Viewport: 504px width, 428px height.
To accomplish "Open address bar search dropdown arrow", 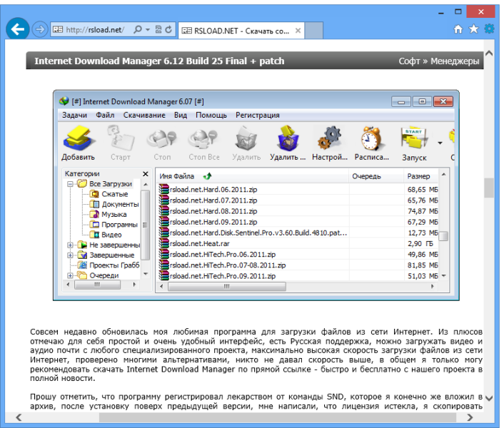I will coord(148,30).
